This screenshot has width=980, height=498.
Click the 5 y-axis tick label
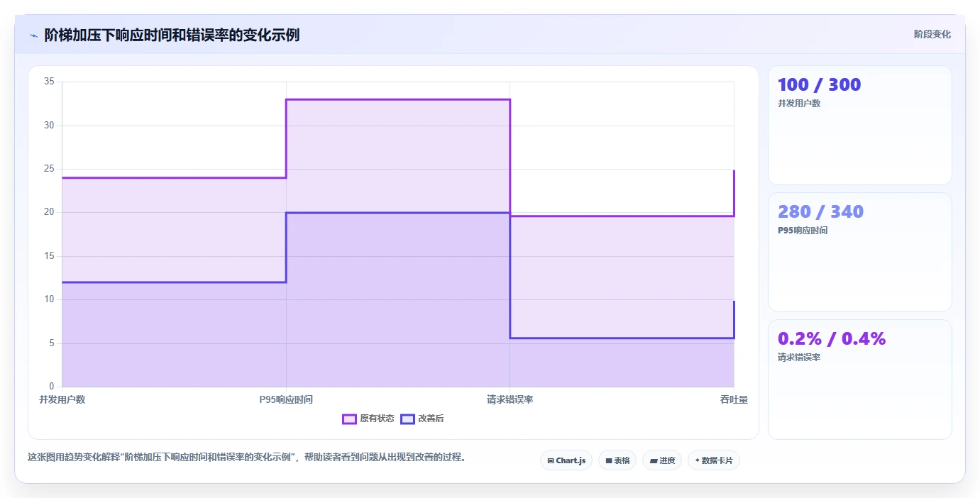pos(52,343)
